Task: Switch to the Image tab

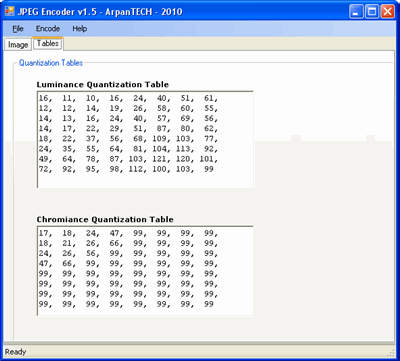Action: 18,45
